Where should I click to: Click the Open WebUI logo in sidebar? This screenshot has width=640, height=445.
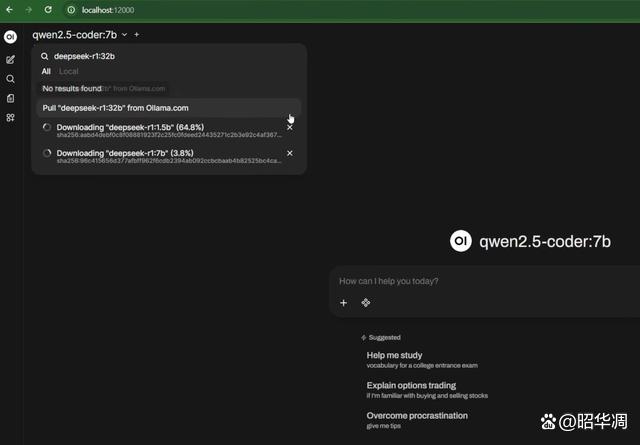point(10,36)
